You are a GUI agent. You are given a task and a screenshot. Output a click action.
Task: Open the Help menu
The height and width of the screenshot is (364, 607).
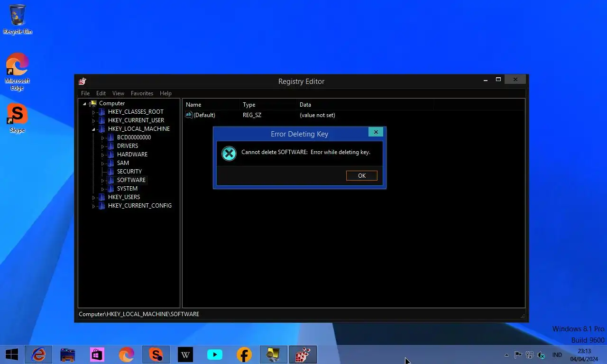(x=166, y=93)
